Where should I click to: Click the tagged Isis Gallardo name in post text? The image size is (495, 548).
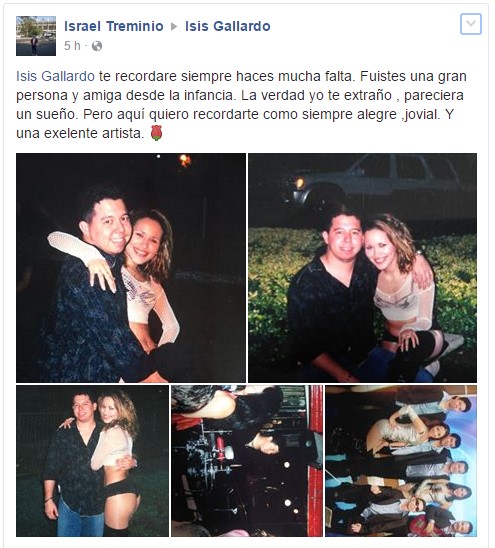(x=55, y=76)
